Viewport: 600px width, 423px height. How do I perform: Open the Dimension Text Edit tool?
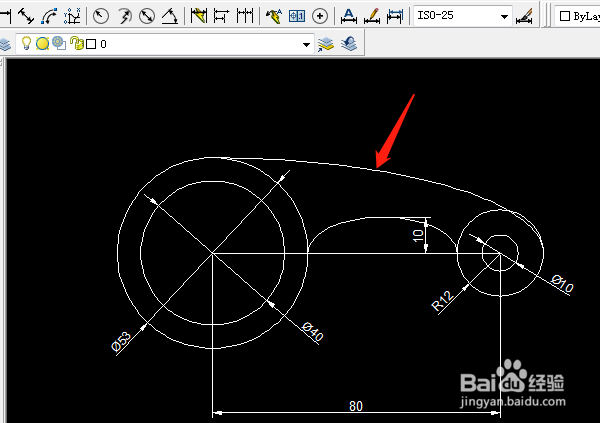coord(372,16)
